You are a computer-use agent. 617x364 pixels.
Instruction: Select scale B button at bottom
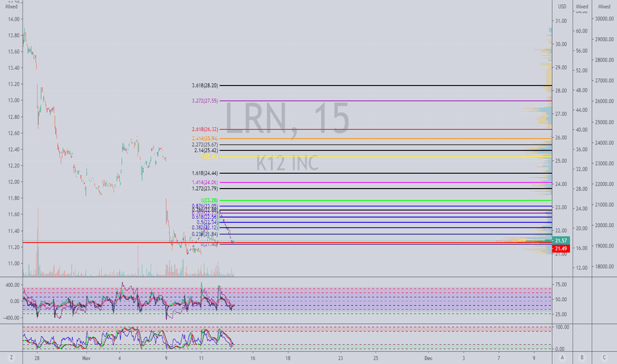tap(582, 357)
